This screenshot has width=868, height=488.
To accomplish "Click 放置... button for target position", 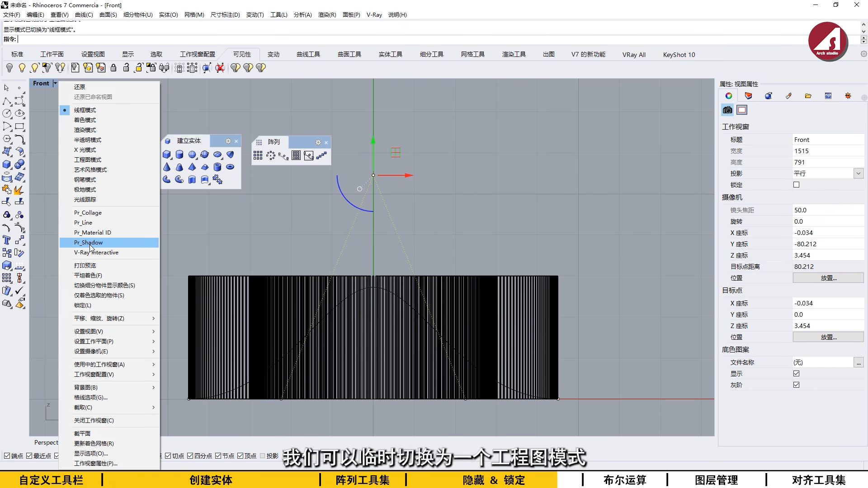I will (x=828, y=337).
